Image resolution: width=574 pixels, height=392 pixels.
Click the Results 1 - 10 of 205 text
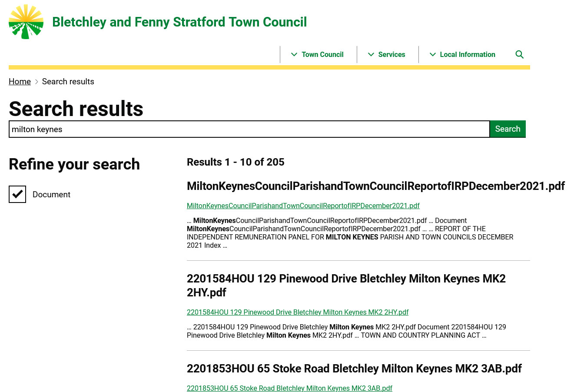tap(236, 162)
